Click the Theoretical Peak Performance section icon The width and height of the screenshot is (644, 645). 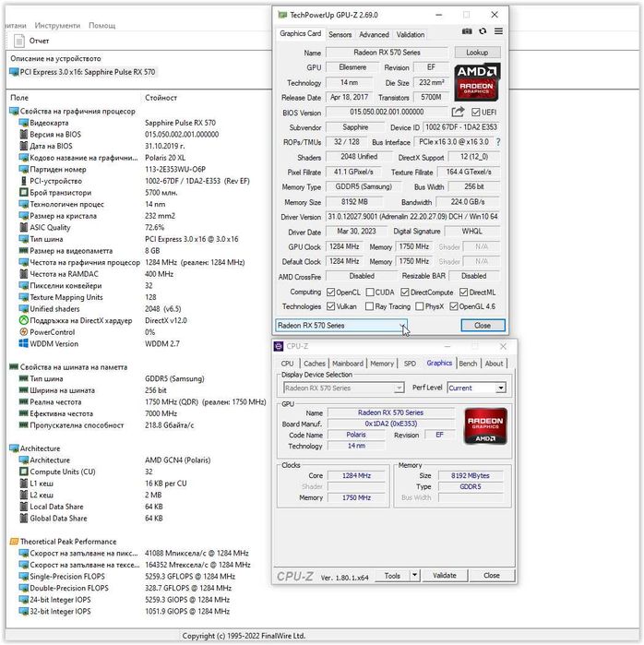(x=14, y=542)
